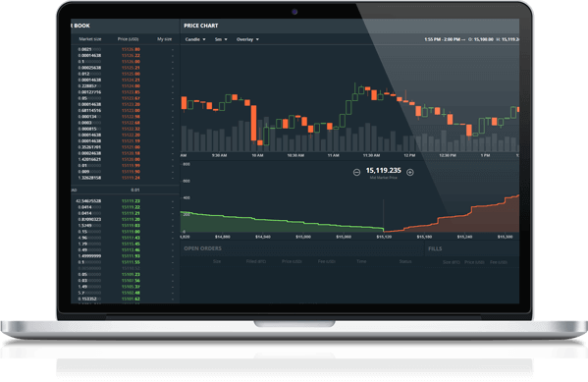The width and height of the screenshot is (588, 382).
Task: Click the 15,119.235 mid market price
Action: coord(383,170)
